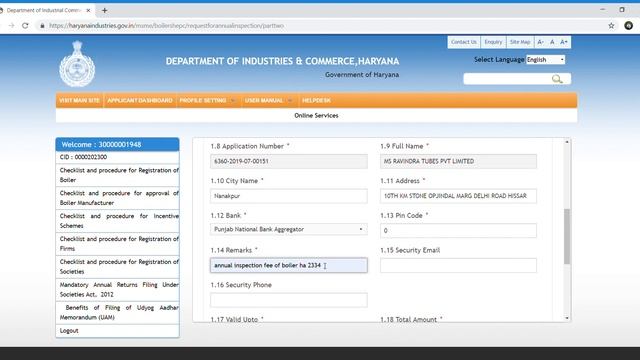Click the CID : 0000202300 row
Viewport: 640px width, 360px height.
tap(118, 157)
